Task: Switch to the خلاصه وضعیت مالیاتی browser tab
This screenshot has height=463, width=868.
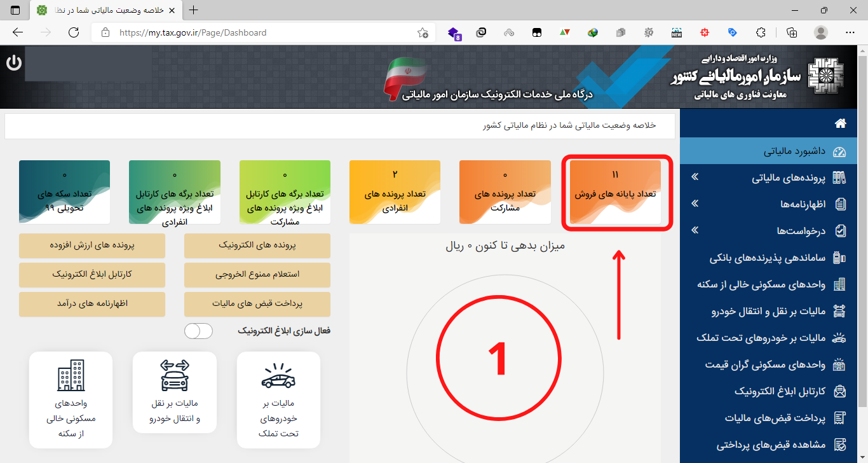Action: click(x=105, y=10)
